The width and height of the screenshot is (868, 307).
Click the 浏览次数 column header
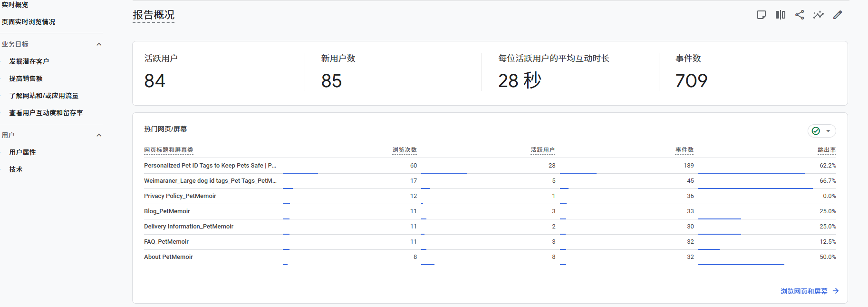pyautogui.click(x=405, y=150)
